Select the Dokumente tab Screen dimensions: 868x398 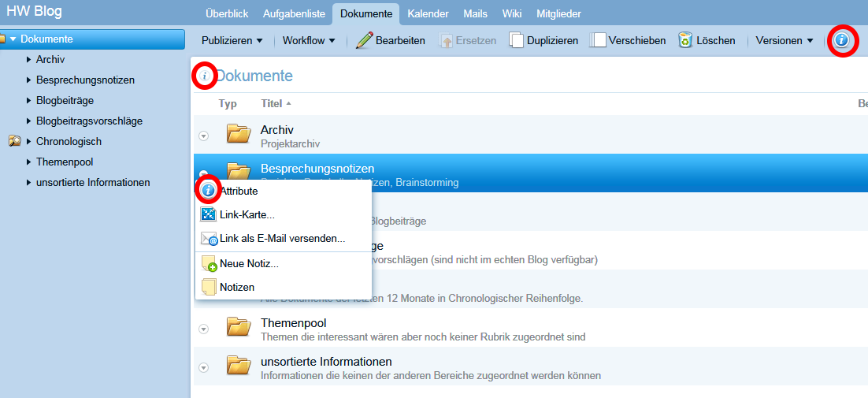pyautogui.click(x=366, y=14)
